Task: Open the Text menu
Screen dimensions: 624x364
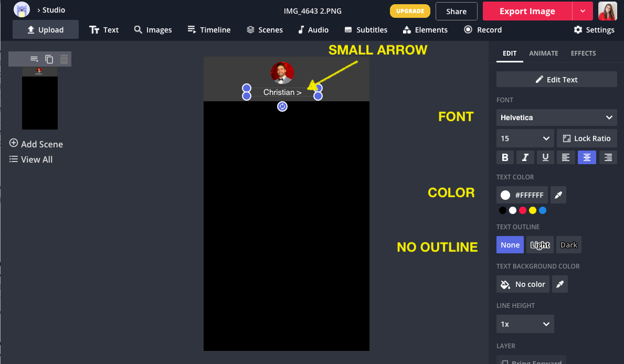Action: [104, 29]
